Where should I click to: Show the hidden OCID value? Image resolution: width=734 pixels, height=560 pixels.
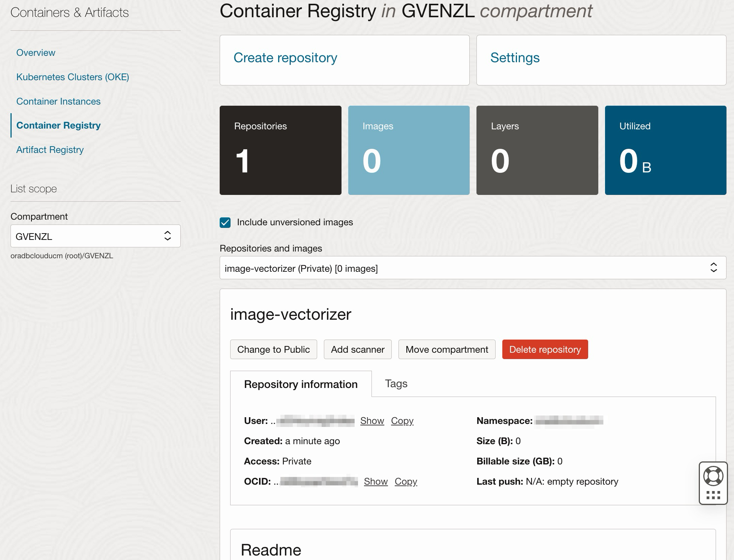click(x=376, y=481)
